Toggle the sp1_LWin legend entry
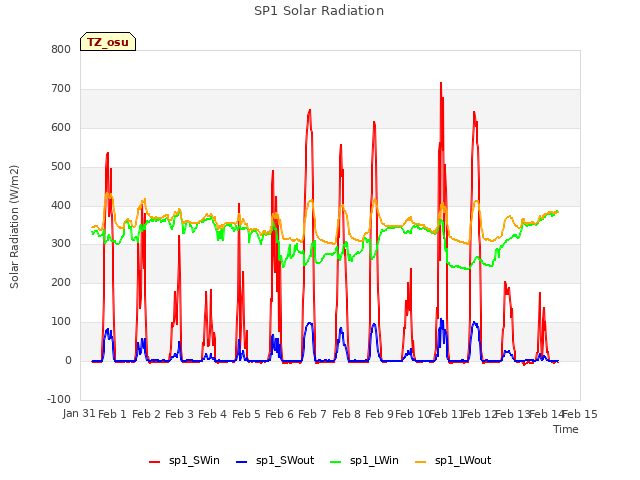 click(364, 460)
